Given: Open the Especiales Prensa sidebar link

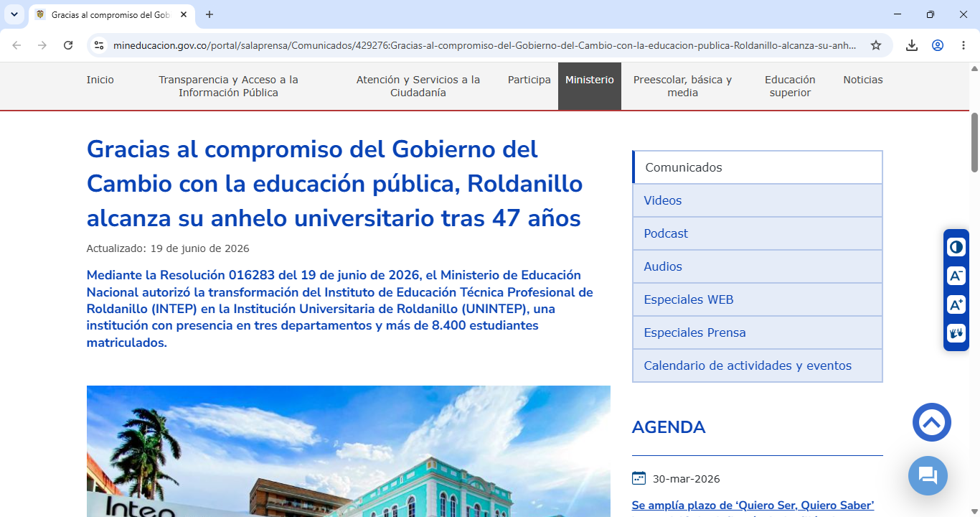Looking at the screenshot, I should point(758,332).
